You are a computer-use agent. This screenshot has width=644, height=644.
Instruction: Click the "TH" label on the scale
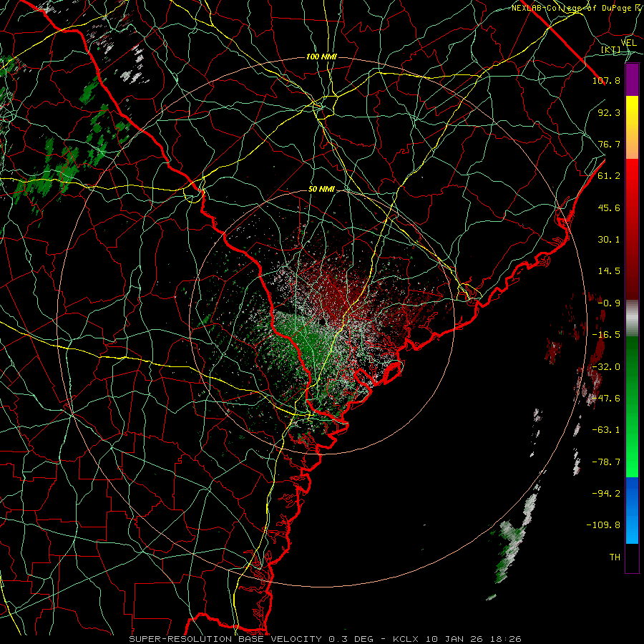pyautogui.click(x=615, y=557)
